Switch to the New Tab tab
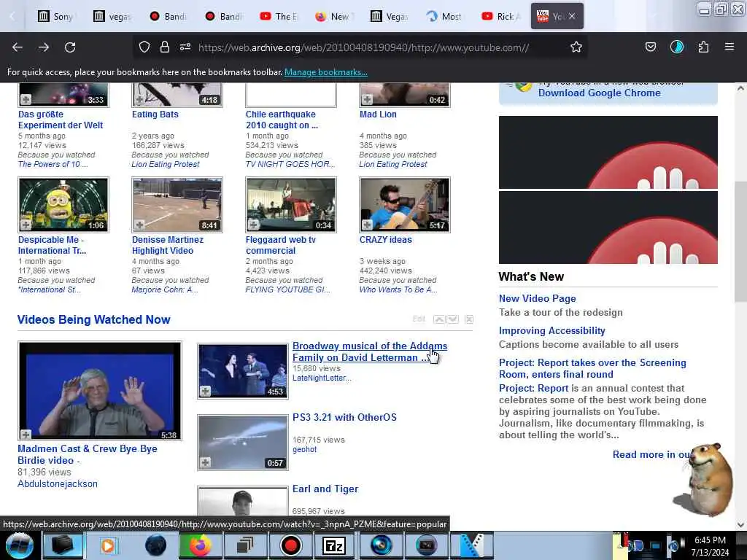 point(333,16)
